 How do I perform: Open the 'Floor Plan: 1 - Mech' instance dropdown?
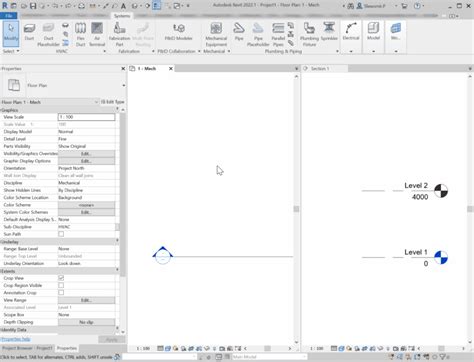point(96,102)
